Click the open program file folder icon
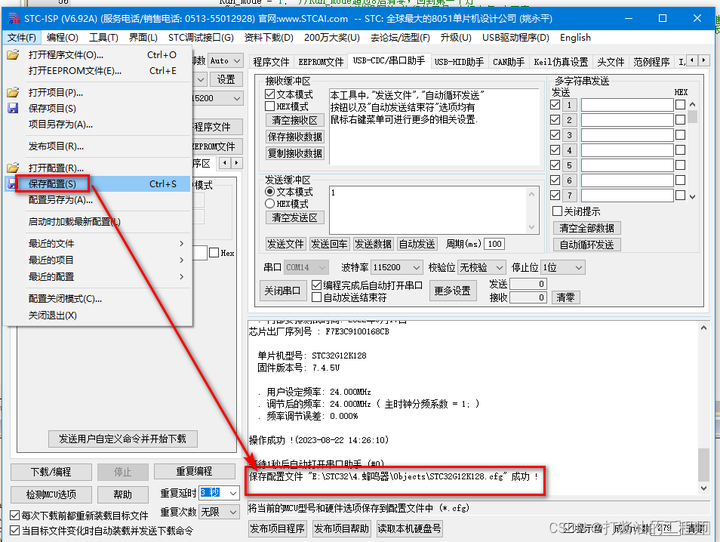Image resolution: width=720 pixels, height=542 pixels. click(13, 55)
